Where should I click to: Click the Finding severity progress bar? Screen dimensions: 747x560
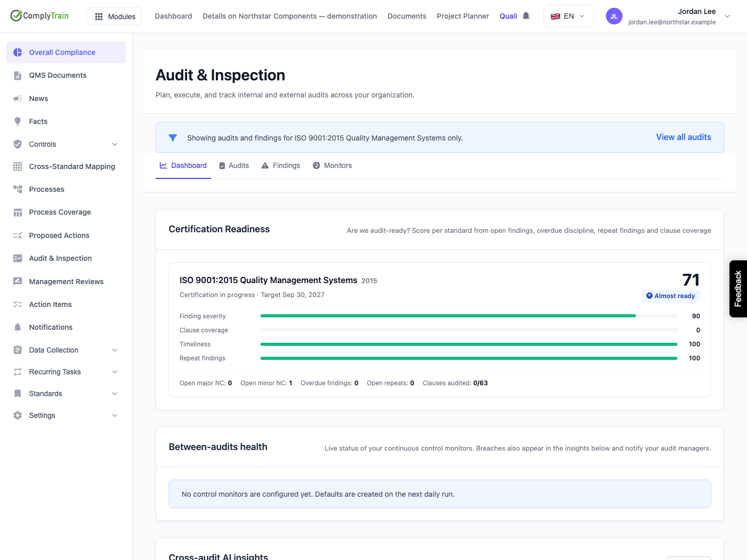pyautogui.click(x=469, y=316)
